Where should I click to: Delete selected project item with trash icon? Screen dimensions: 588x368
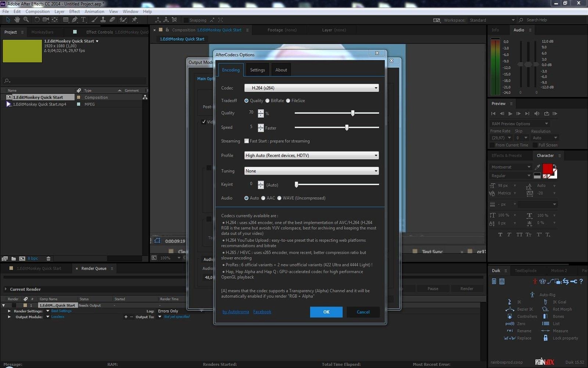[48, 259]
